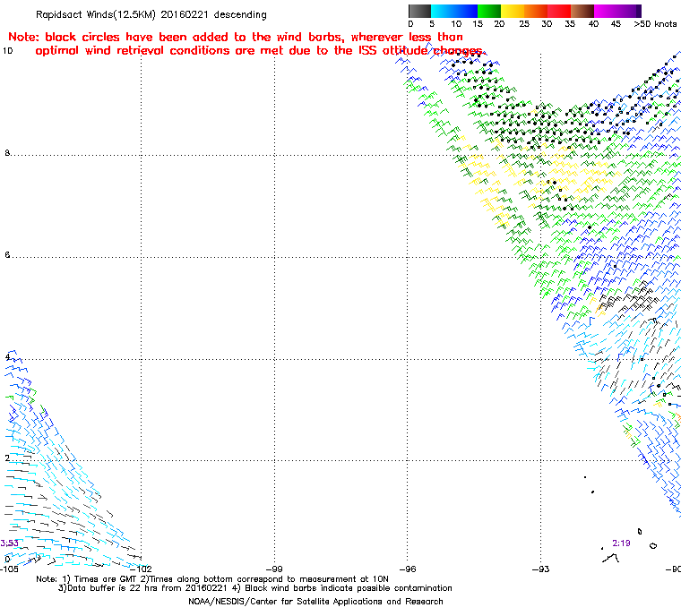Image resolution: width=681 pixels, height=616 pixels.
Task: Pick the brown 35-40 knots legend segment
Action: coord(582,11)
